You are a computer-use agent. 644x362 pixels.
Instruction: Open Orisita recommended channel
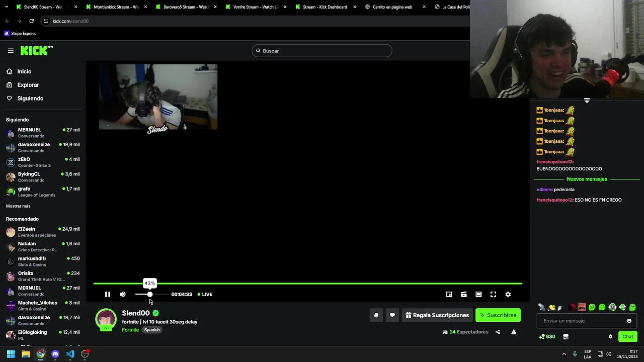tap(43, 276)
